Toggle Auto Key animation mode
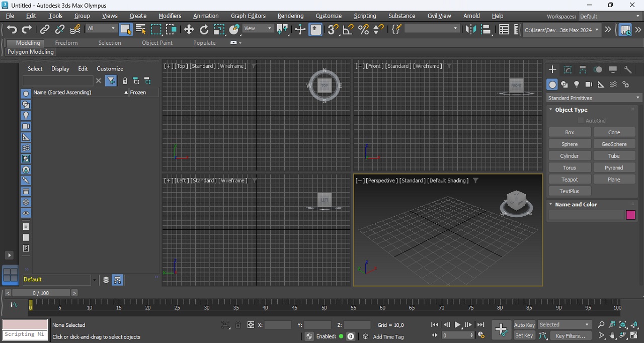Viewport: 644px width, 343px height. click(x=524, y=325)
